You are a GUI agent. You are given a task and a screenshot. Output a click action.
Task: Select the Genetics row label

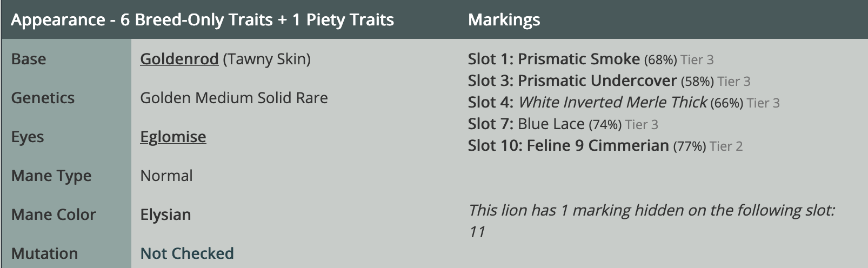click(x=43, y=98)
